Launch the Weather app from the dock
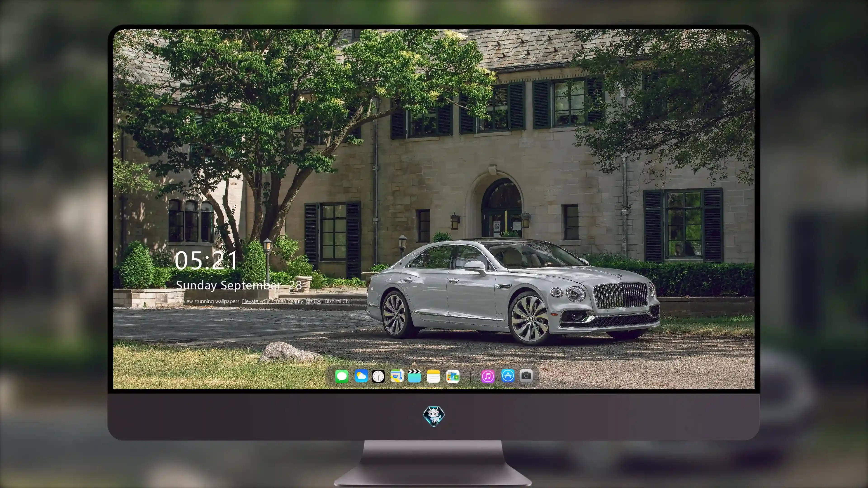 pyautogui.click(x=361, y=376)
